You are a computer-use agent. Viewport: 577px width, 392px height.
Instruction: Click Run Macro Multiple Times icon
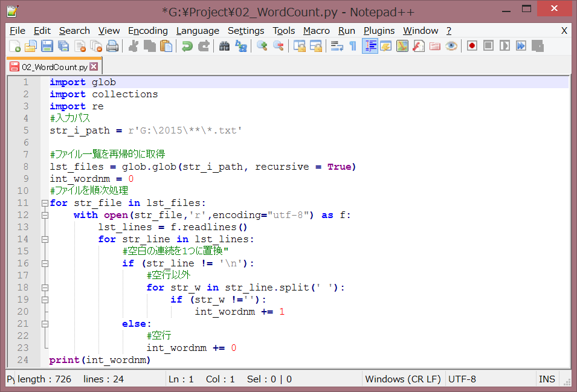coord(521,46)
